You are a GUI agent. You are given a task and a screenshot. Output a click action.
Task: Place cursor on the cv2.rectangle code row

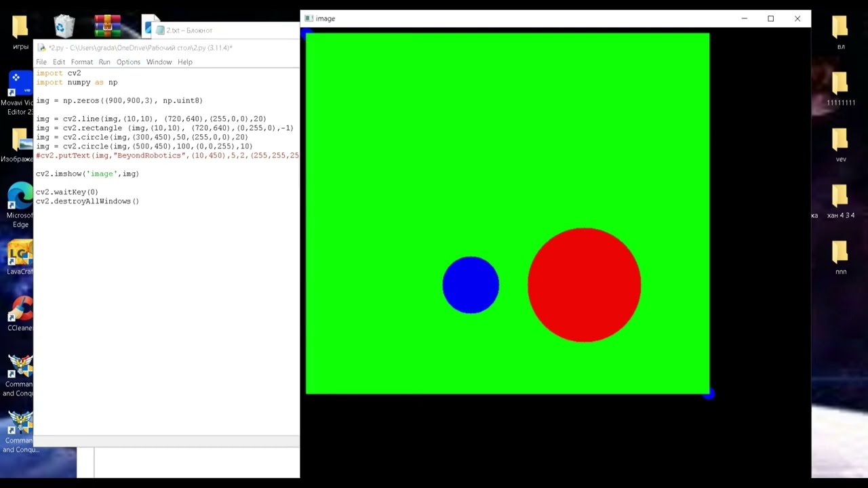click(165, 128)
